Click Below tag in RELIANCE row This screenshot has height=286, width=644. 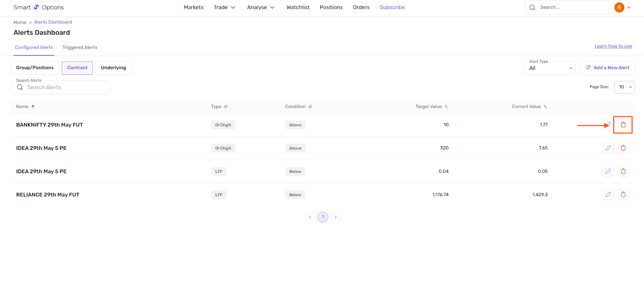[295, 195]
